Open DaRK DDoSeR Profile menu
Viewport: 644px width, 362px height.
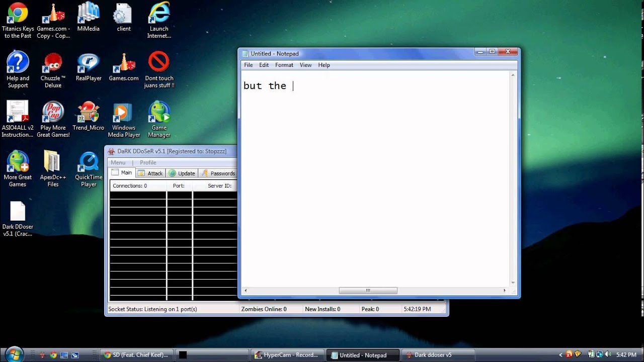(x=148, y=162)
